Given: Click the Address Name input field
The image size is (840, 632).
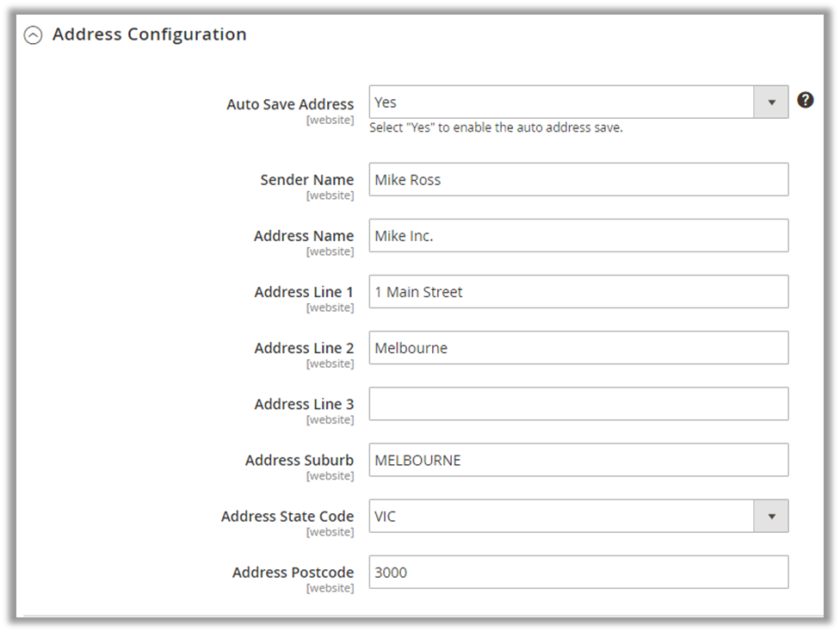Looking at the screenshot, I should 578,236.
